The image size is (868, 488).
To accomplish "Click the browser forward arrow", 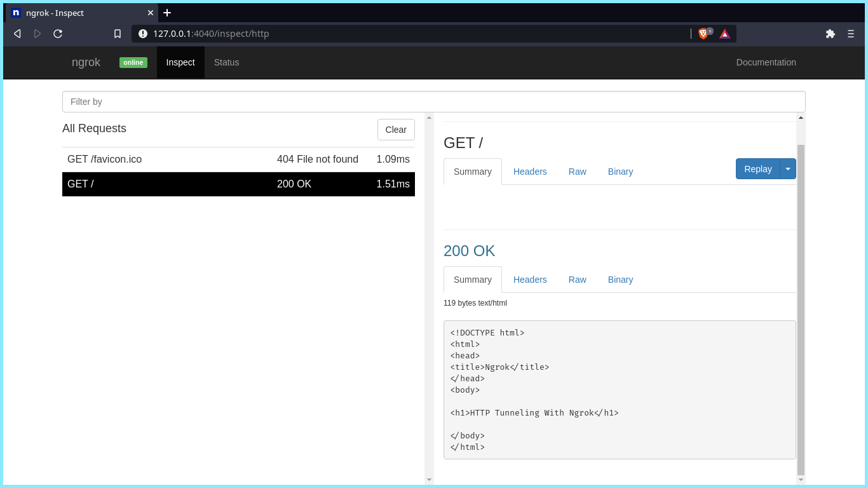I will point(37,34).
